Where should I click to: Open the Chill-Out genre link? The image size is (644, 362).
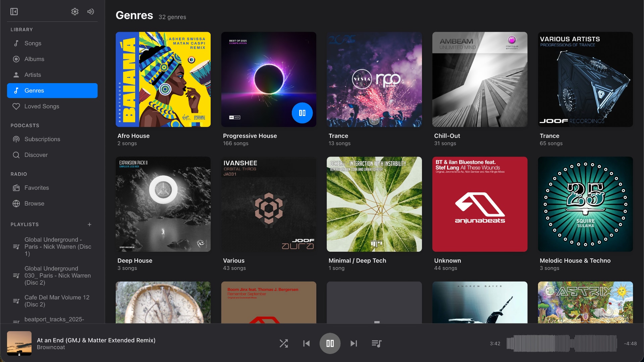coord(447,136)
